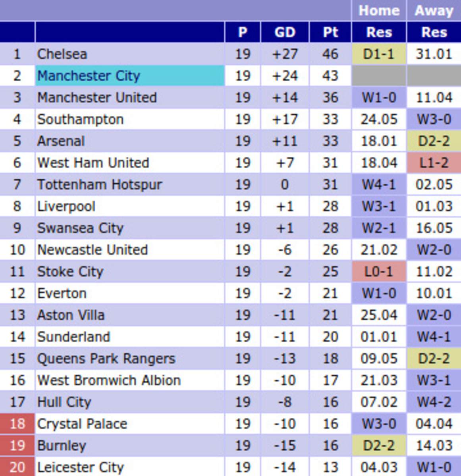Select the Away header tab
Image resolution: width=461 pixels, height=476 pixels.
click(434, 11)
